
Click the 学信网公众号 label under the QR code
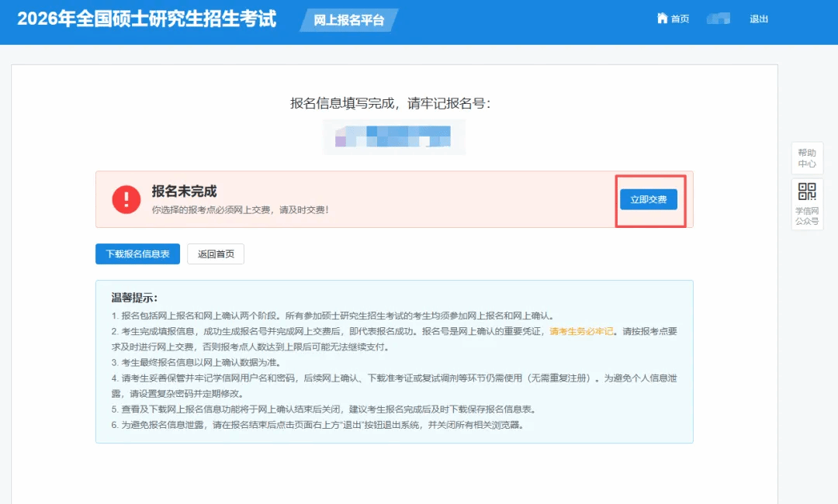click(807, 216)
